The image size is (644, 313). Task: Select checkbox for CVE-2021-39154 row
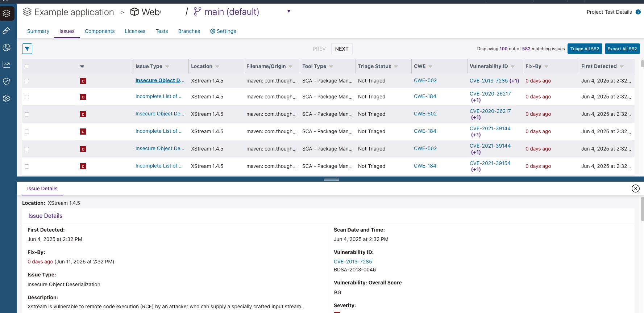(27, 166)
